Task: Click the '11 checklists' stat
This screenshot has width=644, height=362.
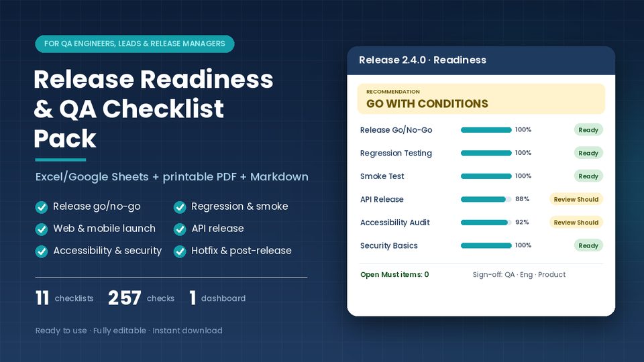Action: coord(64,298)
